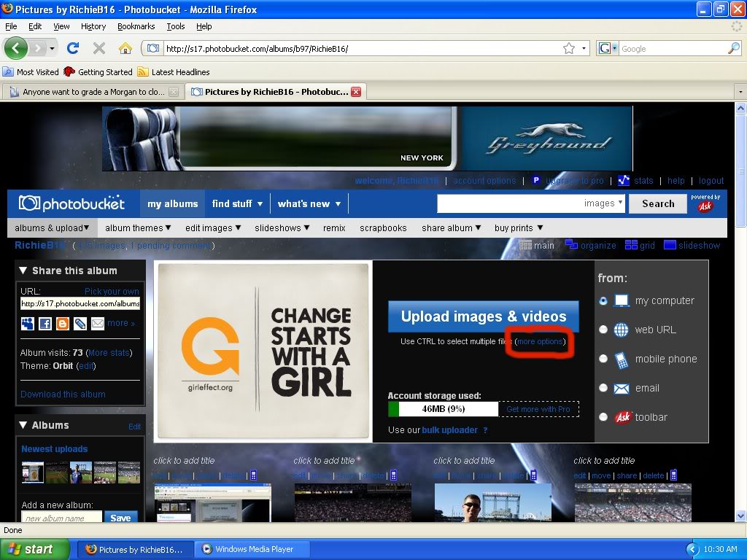Select Ask 'toolbar' upload source
The image size is (747, 560).
(x=603, y=417)
